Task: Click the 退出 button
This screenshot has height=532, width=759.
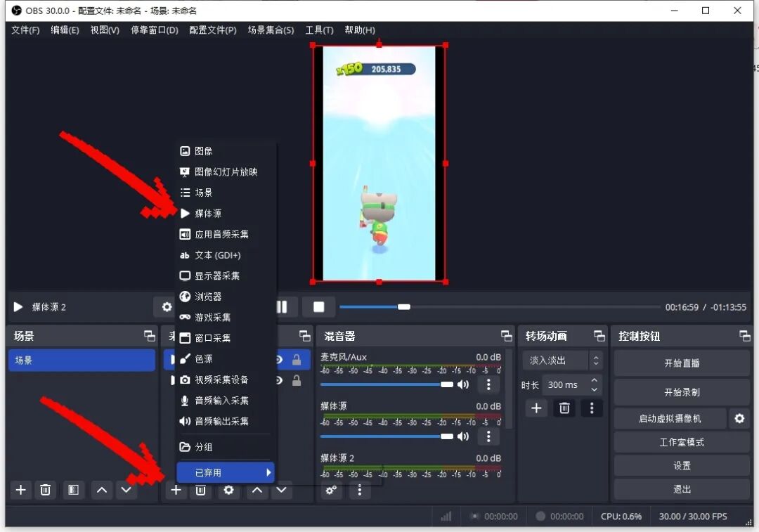Action: click(682, 489)
